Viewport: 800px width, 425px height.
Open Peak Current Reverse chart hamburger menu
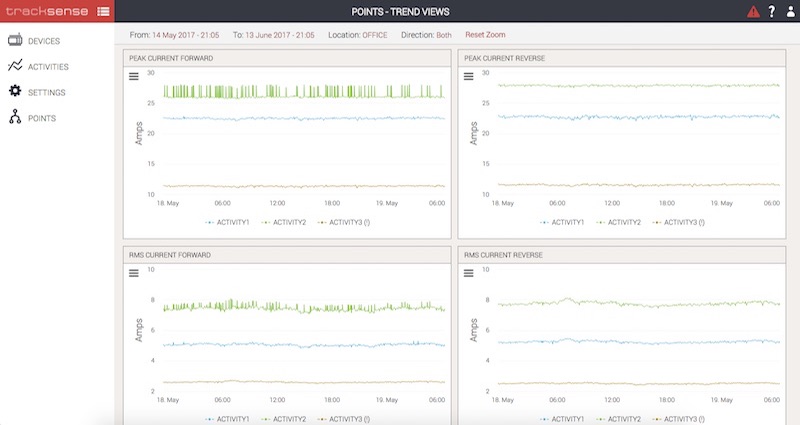coord(470,76)
